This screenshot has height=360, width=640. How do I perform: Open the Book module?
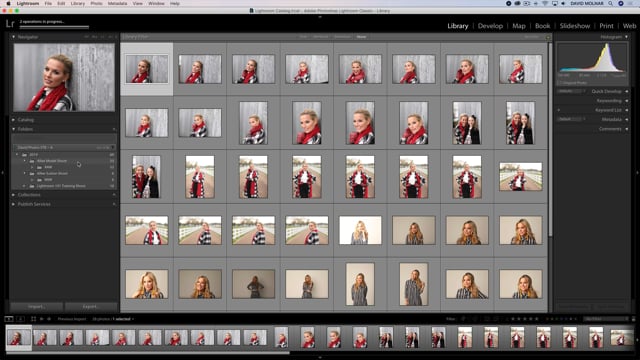(x=542, y=26)
